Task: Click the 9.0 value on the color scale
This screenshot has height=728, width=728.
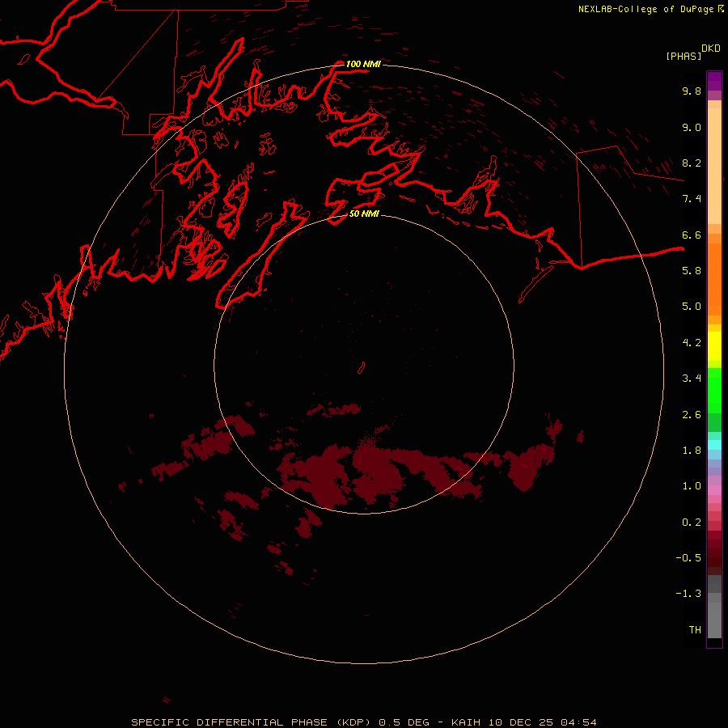Action: [x=692, y=127]
